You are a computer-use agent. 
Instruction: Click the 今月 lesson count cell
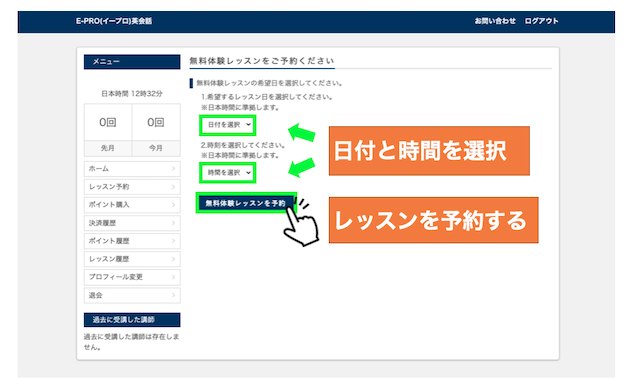tap(156, 130)
